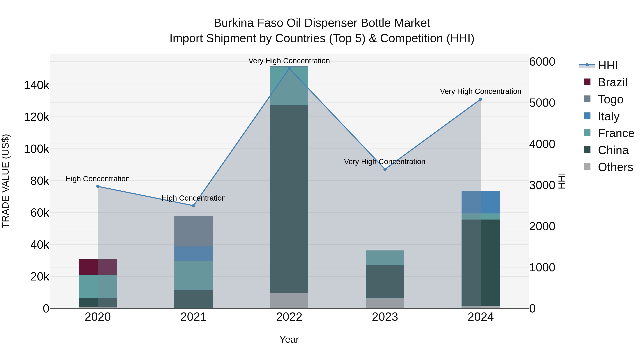The image size is (644, 362).
Task: Click the 2022 x-axis year label
Action: tap(289, 317)
